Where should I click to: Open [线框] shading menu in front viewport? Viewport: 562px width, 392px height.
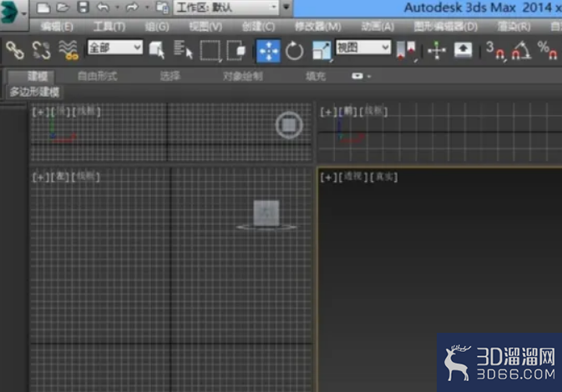point(373,112)
